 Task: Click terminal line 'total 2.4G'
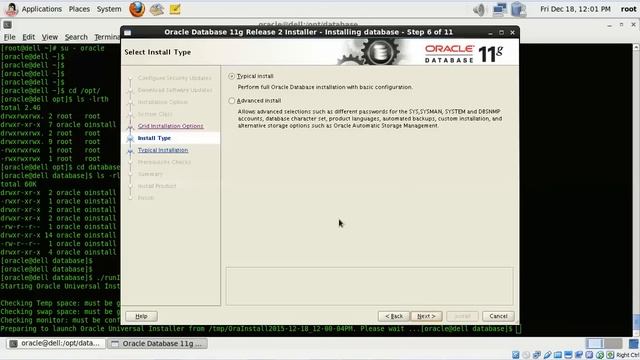tap(20, 108)
